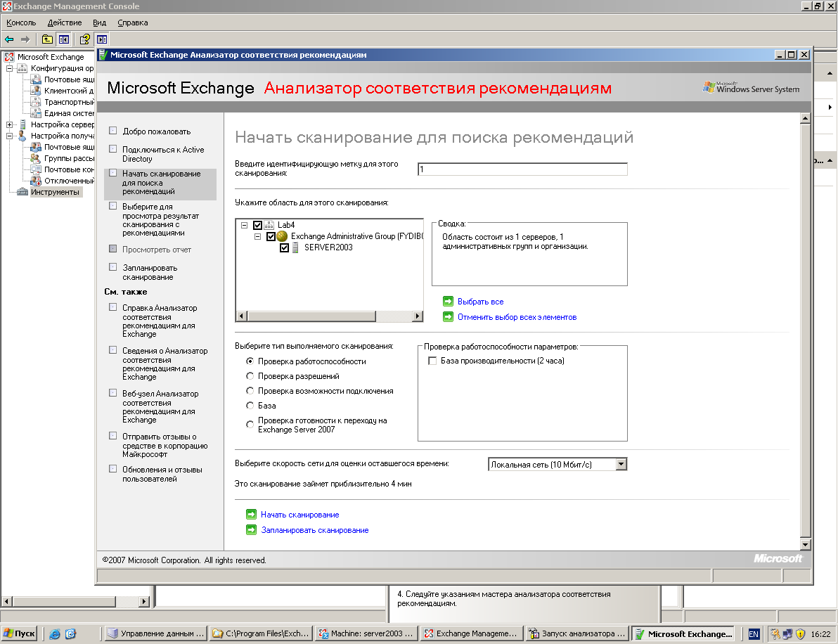Image resolution: width=838 pixels, height=644 pixels.
Task: Uncheck the SERVER2003 checkbox
Action: [x=284, y=247]
